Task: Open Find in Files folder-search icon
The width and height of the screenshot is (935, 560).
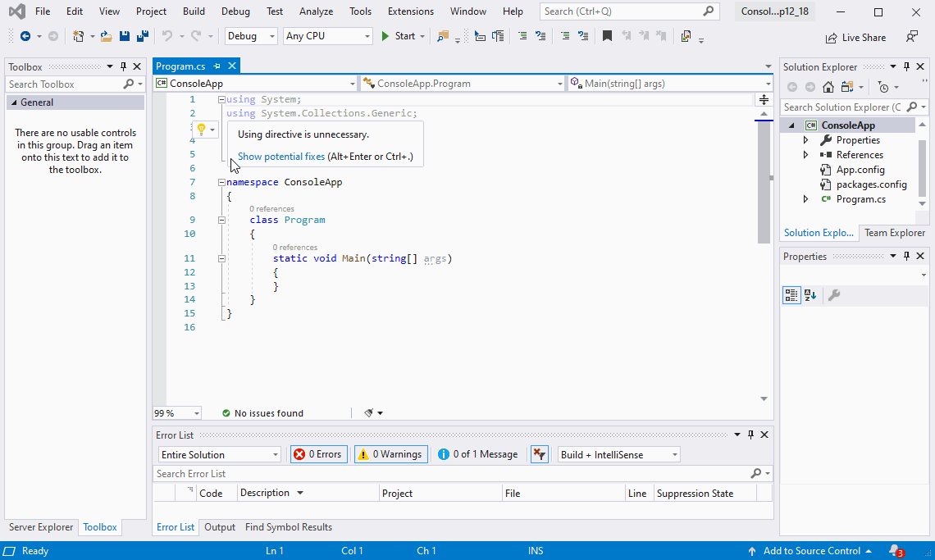Action: 442,36
